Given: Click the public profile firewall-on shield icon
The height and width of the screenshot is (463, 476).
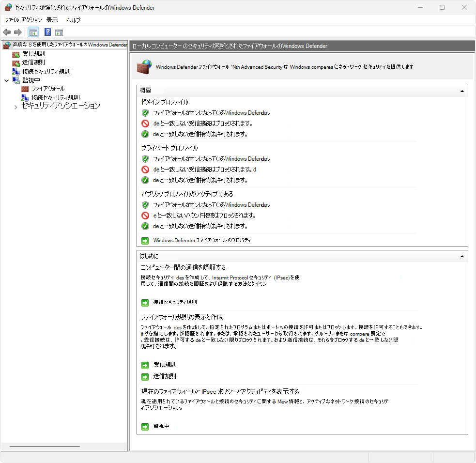Looking at the screenshot, I should tap(145, 205).
